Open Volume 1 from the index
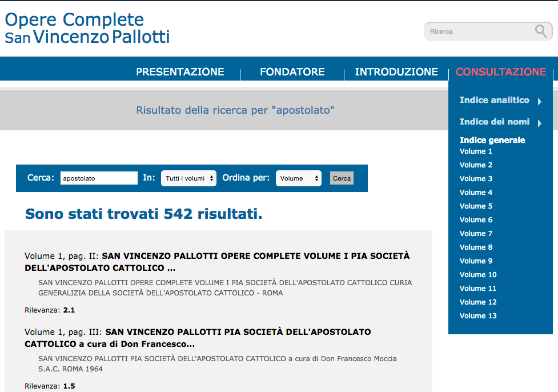This screenshot has height=392, width=558. 476,151
